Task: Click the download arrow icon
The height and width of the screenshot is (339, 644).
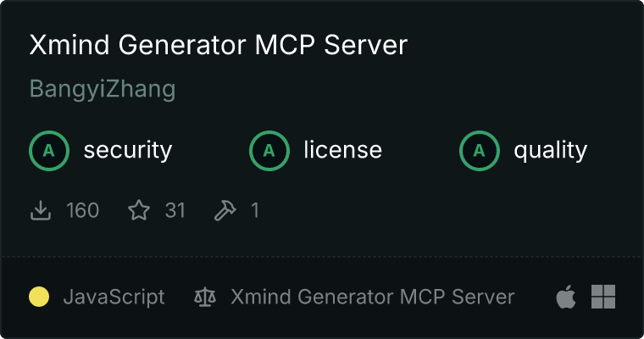Action: tap(41, 210)
